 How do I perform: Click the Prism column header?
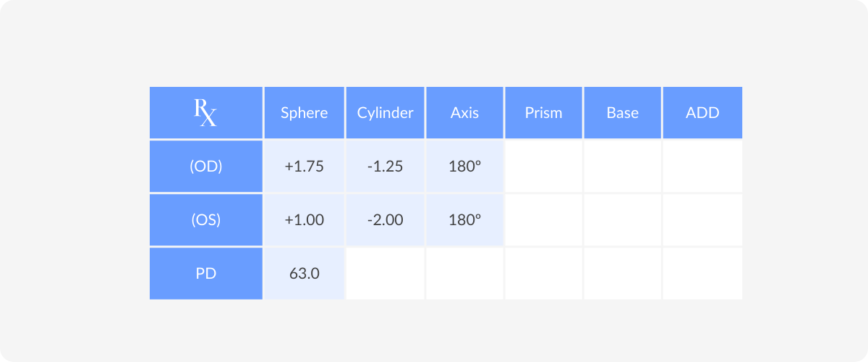544,113
